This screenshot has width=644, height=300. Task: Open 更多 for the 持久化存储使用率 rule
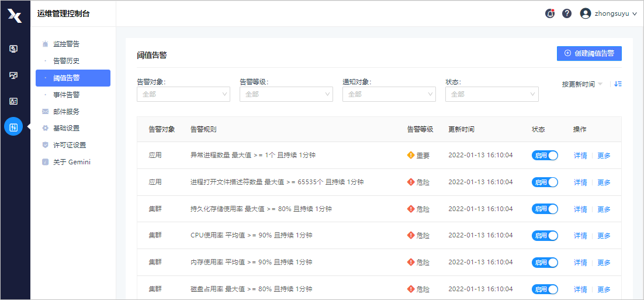click(604, 209)
